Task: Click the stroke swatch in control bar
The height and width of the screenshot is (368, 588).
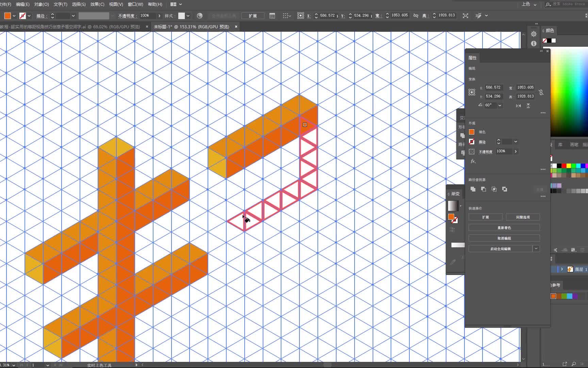Action: click(x=22, y=16)
